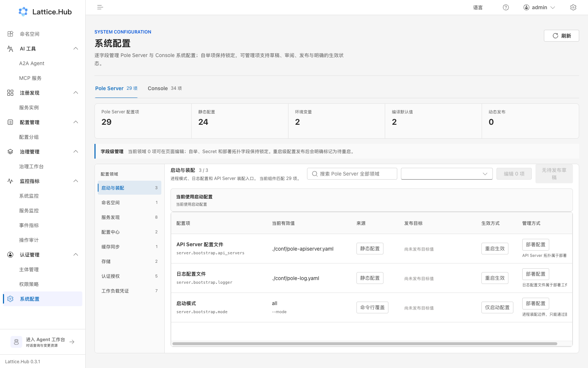
Task: Open the help question mark icon
Action: pos(506,7)
